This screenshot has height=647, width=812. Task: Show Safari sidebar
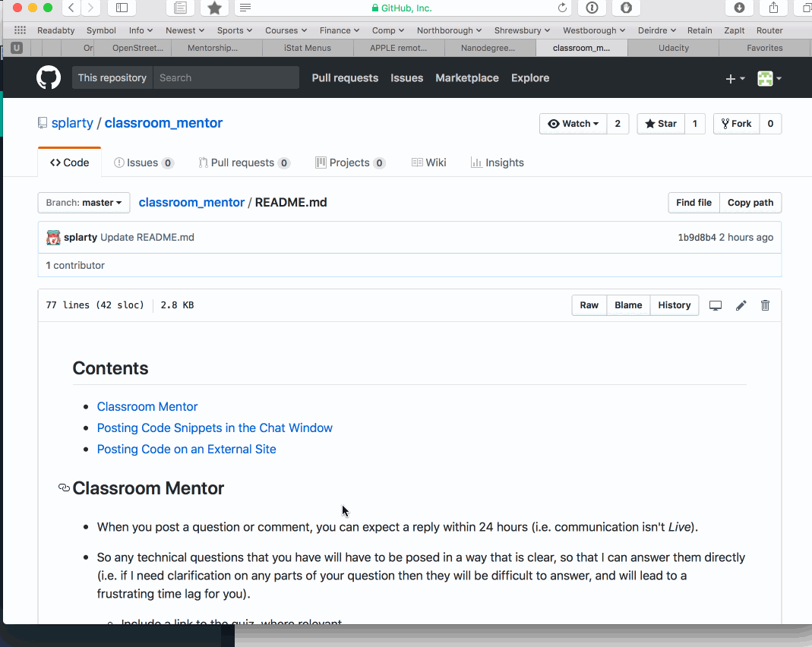pyautogui.click(x=122, y=8)
